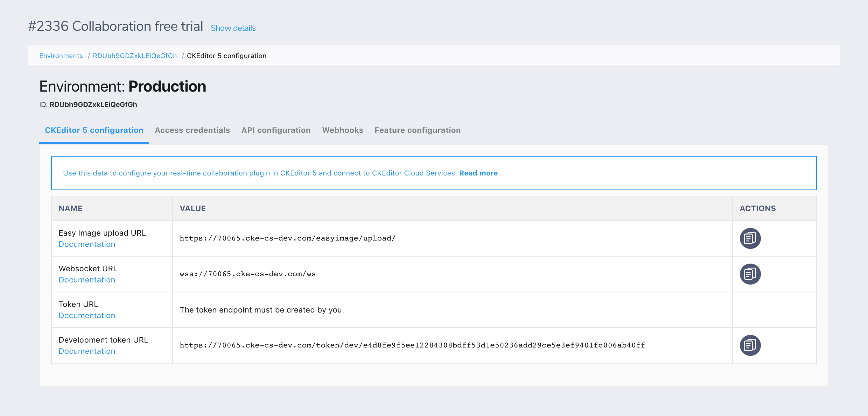Open the Environments breadcrumb link
This screenshot has width=868, height=416.
(61, 56)
